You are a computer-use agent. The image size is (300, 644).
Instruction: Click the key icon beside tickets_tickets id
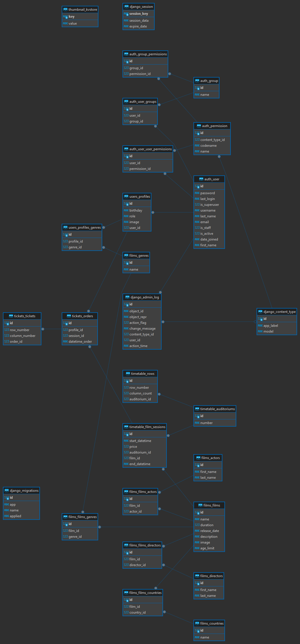click(x=6, y=323)
